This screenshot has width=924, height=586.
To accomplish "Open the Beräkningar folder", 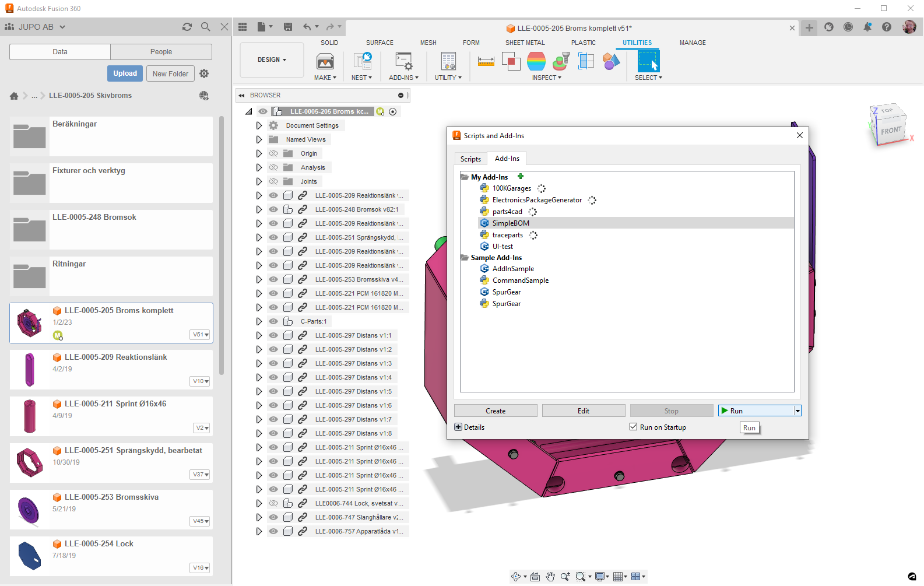I will point(111,136).
